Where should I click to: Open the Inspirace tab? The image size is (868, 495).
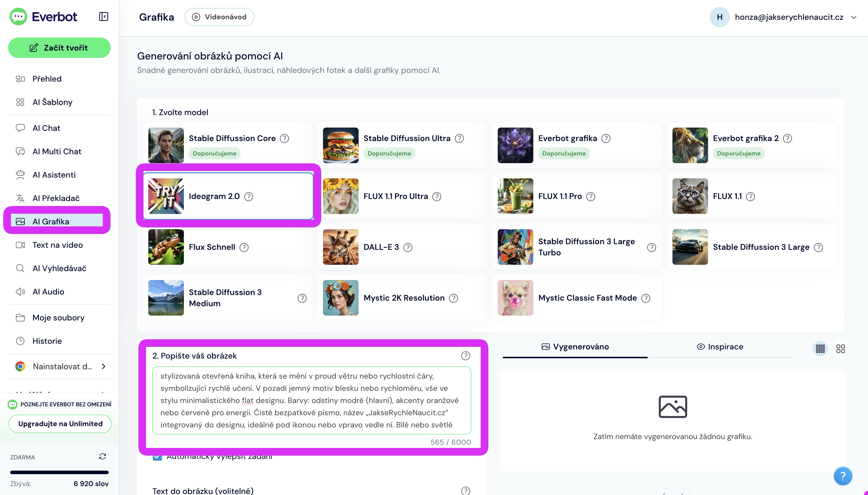click(x=719, y=347)
